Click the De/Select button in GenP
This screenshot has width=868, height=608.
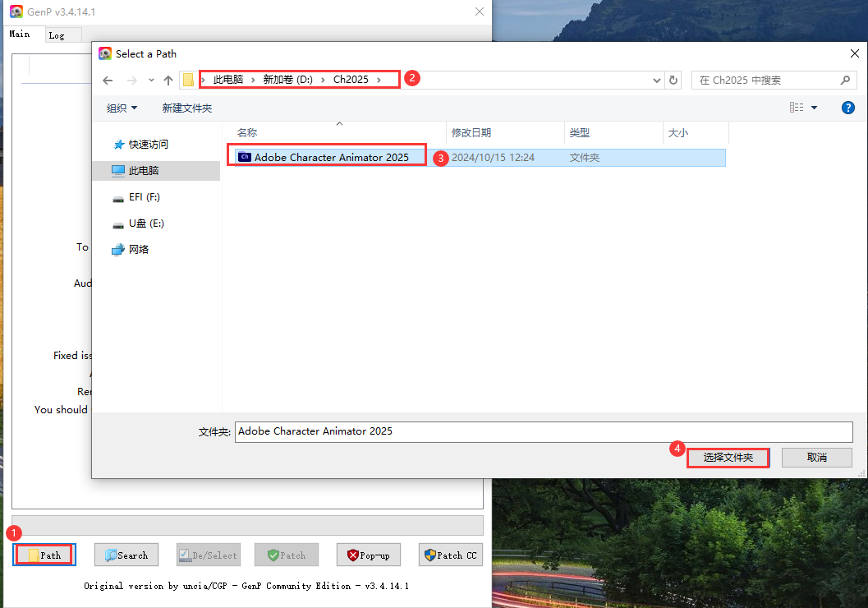tap(208, 555)
